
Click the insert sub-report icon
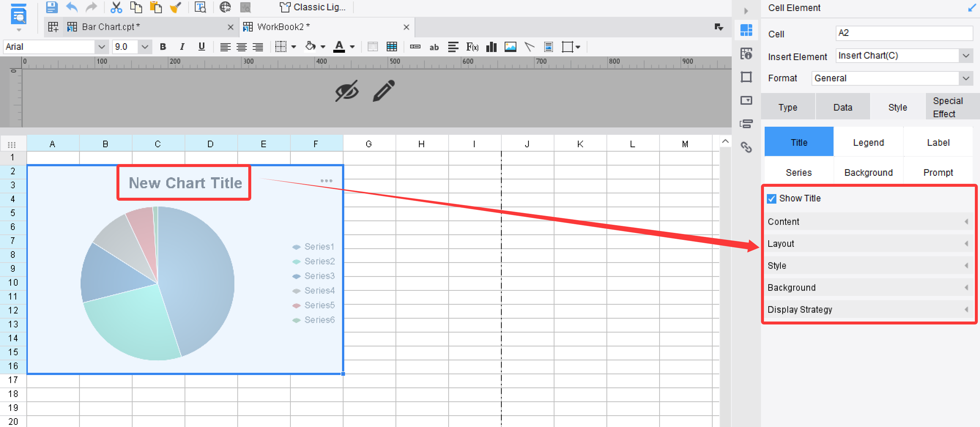tap(549, 47)
